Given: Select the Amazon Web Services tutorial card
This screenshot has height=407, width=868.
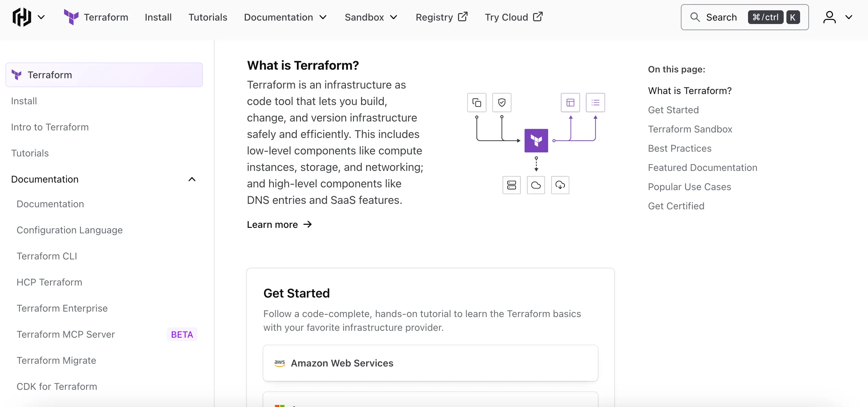Looking at the screenshot, I should [x=430, y=363].
